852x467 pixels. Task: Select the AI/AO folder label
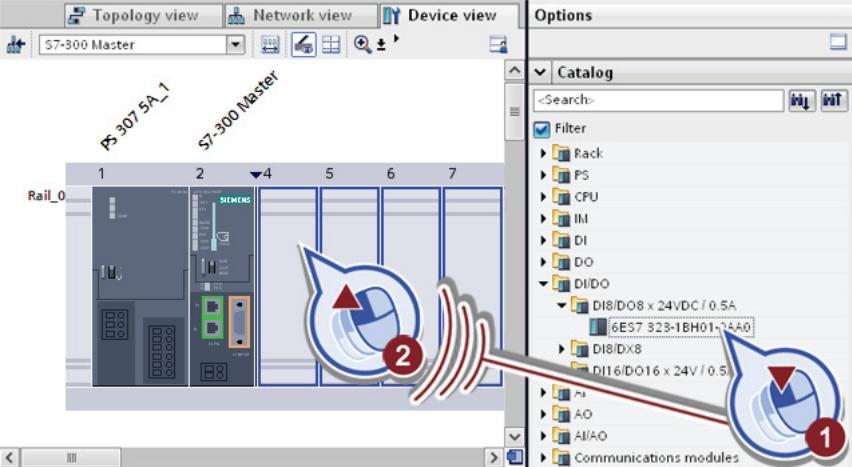coord(591,435)
